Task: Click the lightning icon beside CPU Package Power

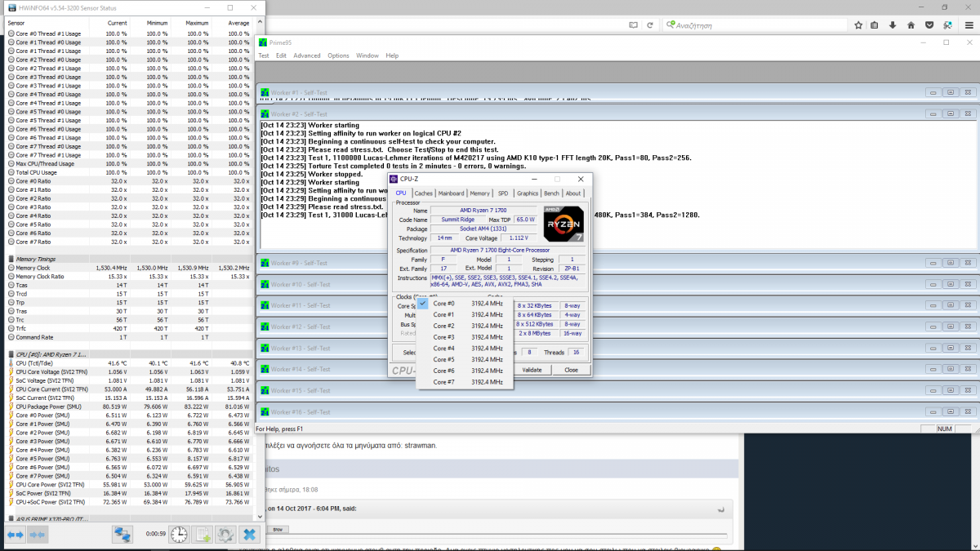Action: point(11,406)
